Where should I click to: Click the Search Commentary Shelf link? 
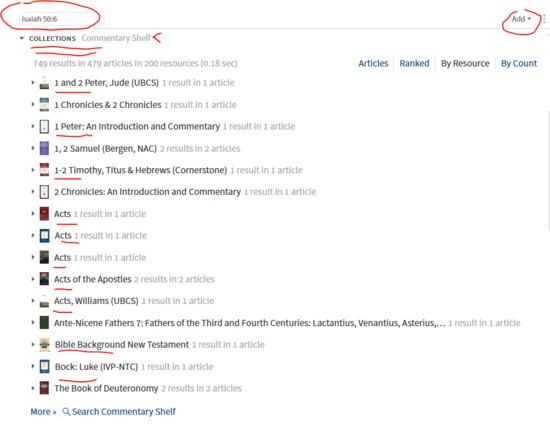click(x=123, y=412)
